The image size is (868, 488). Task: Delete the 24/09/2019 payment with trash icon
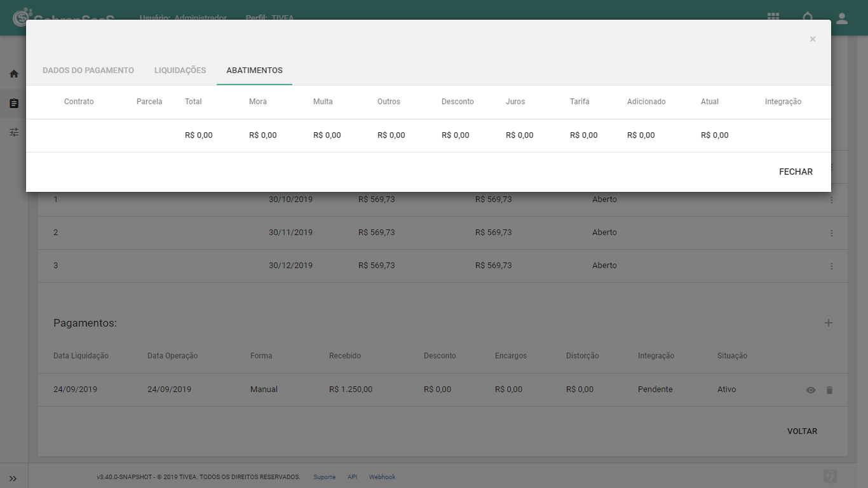(x=829, y=390)
